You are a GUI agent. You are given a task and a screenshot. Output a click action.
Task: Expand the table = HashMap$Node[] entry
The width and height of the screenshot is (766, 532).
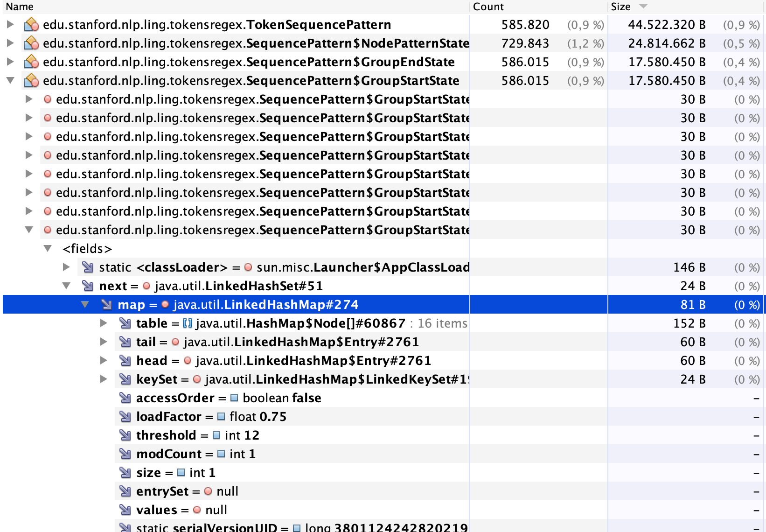(104, 323)
